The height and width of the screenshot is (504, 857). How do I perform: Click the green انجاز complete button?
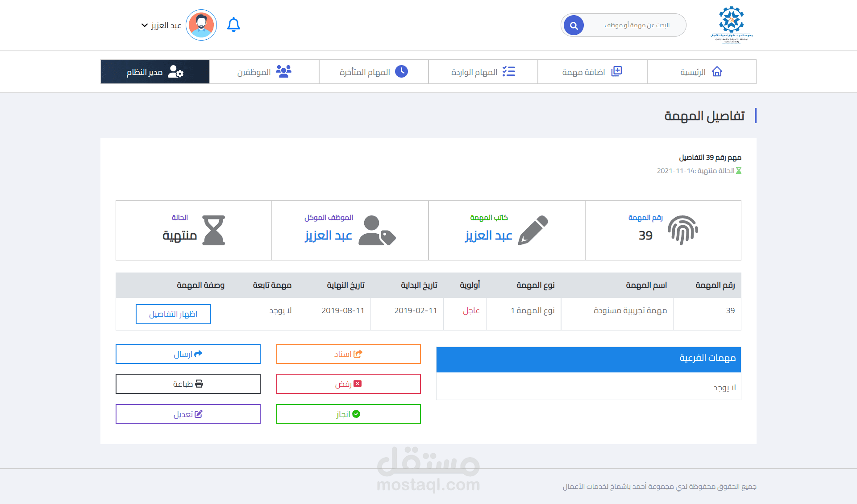348,414
